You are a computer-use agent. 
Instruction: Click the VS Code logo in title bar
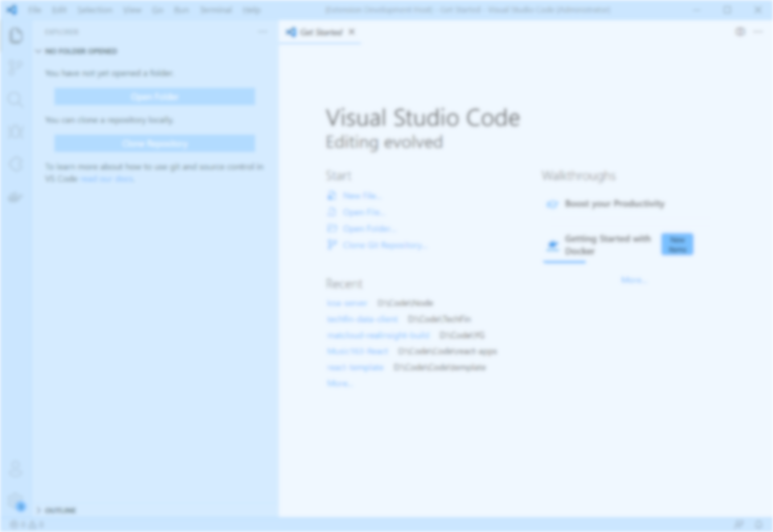[12, 10]
